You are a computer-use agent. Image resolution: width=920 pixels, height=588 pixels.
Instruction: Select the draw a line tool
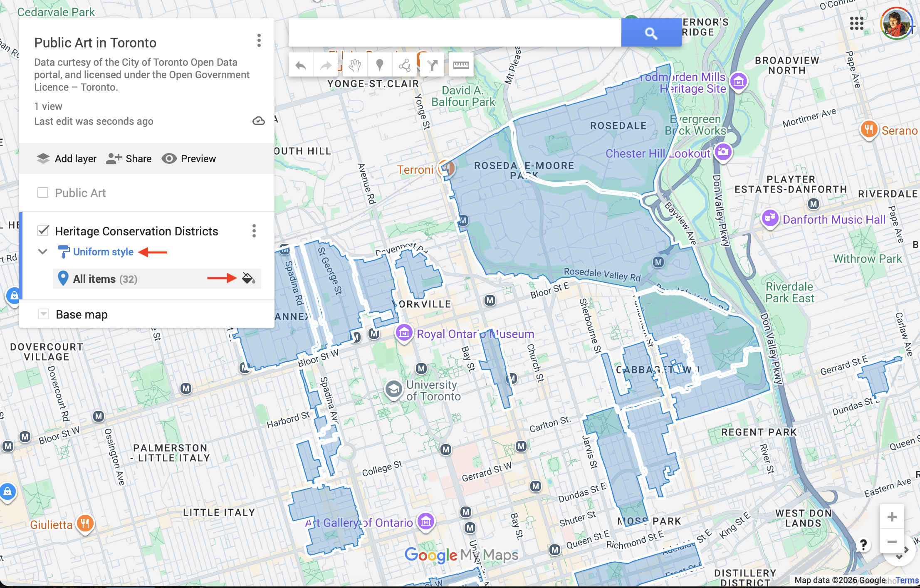[x=405, y=65]
